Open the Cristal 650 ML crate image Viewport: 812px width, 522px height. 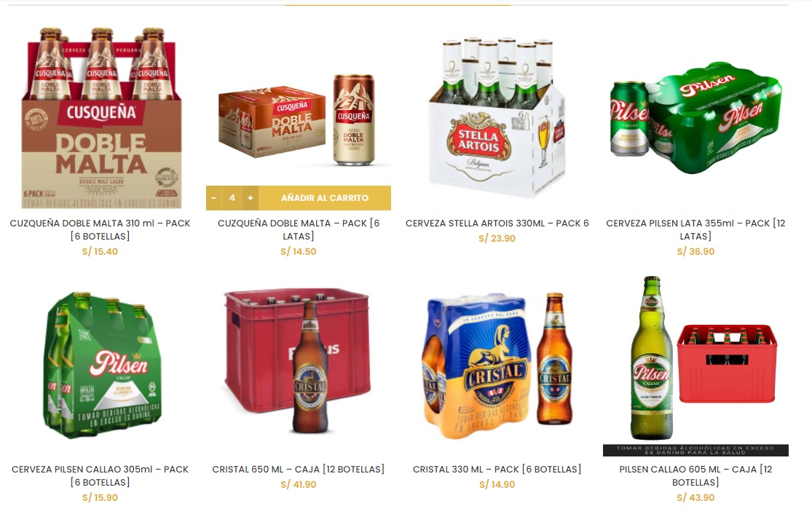(299, 365)
